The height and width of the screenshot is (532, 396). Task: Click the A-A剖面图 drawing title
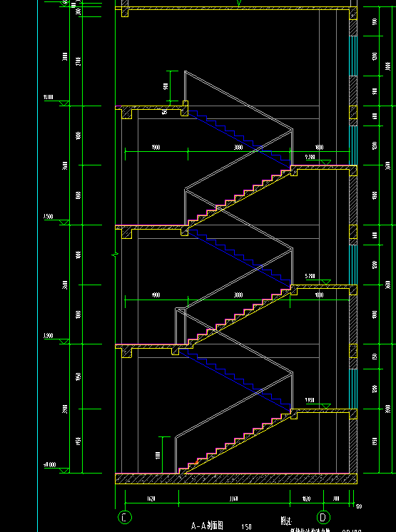(x=207, y=526)
